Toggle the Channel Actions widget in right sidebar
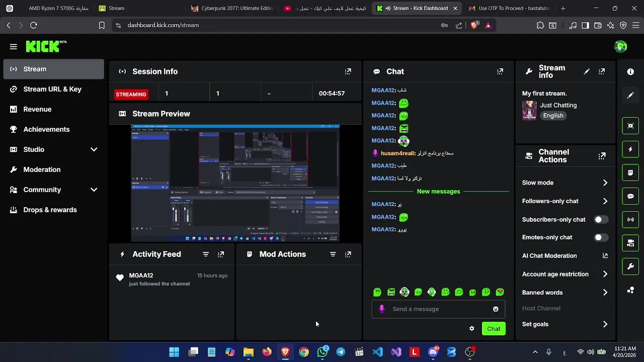Image resolution: width=644 pixels, height=362 pixels. (x=630, y=243)
